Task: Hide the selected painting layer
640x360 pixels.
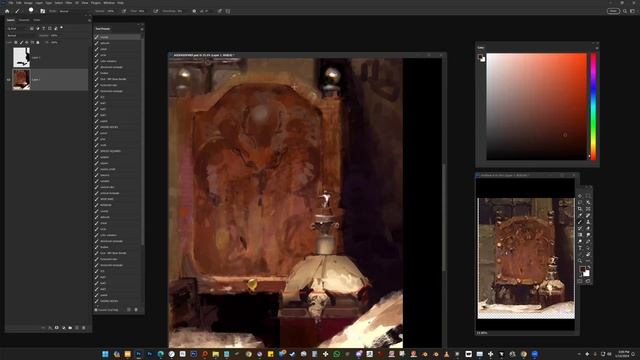Action: [x=8, y=79]
